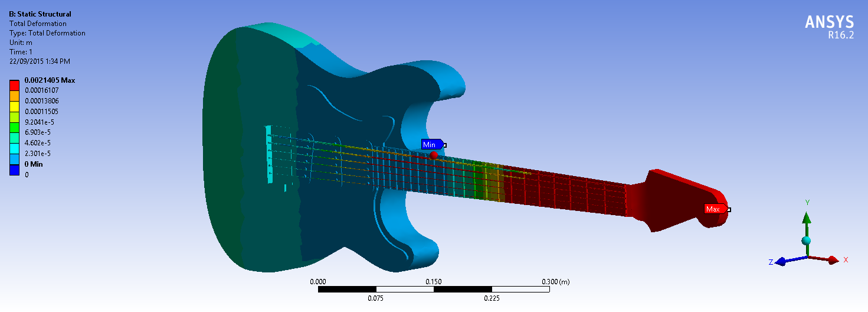Viewport: 868px width, 312px height.
Task: Click the 22/09/2015 1:34 PM timestamp
Action: point(40,61)
